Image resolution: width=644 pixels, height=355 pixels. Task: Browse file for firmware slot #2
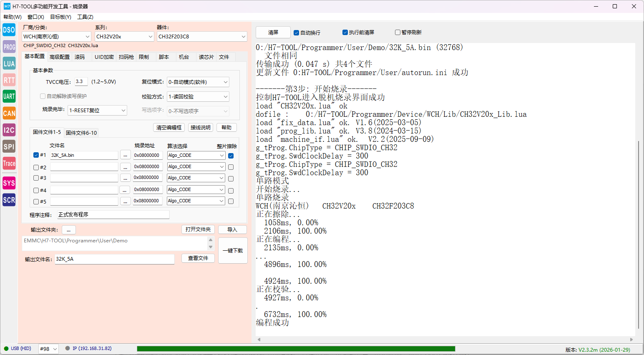(125, 167)
